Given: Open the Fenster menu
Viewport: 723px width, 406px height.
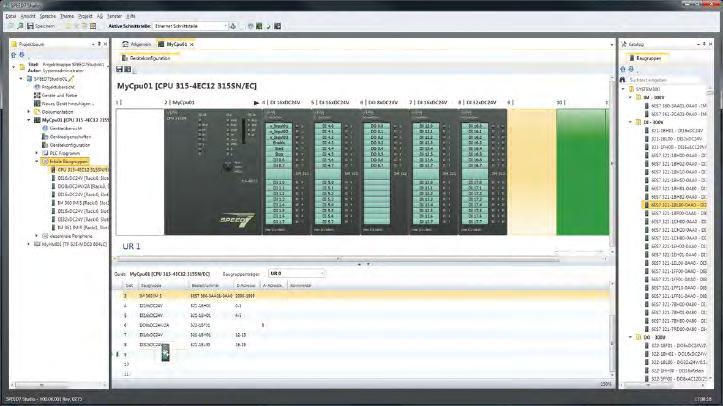Looking at the screenshot, I should 114,16.
